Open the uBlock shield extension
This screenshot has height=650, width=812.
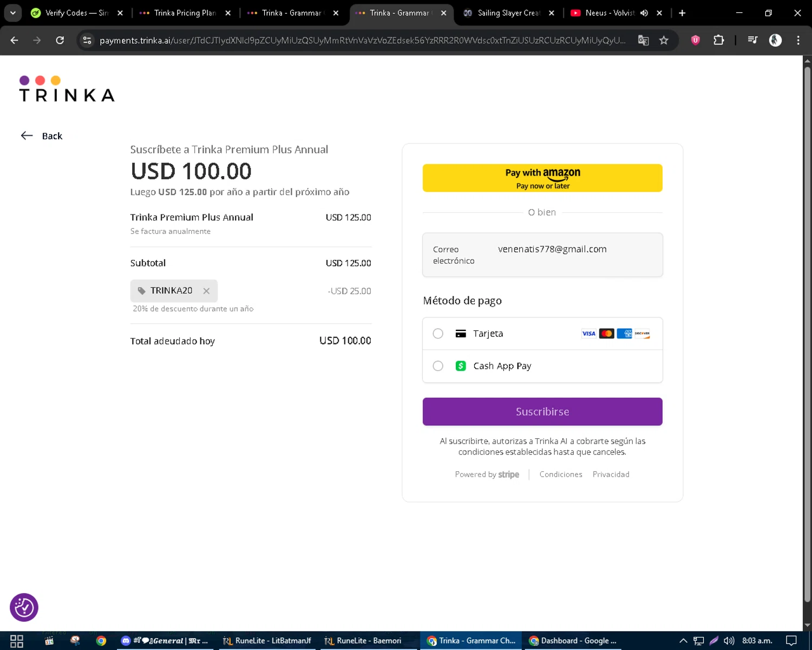coord(696,40)
